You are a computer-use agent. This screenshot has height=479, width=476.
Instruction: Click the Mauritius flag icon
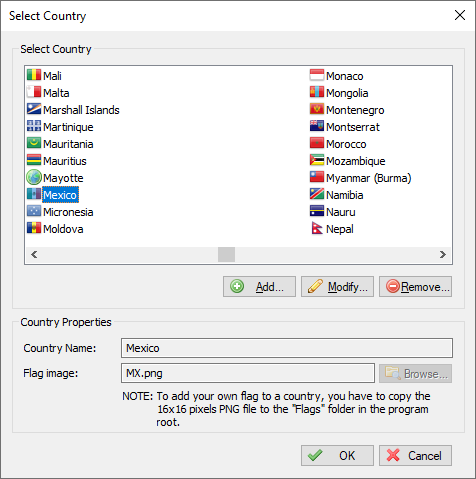pyautogui.click(x=34, y=160)
